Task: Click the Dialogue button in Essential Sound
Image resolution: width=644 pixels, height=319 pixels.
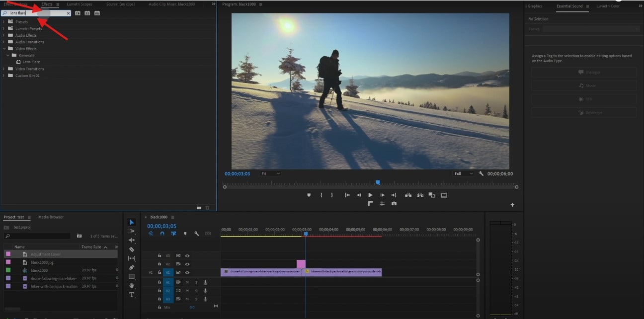Action: coord(584,72)
